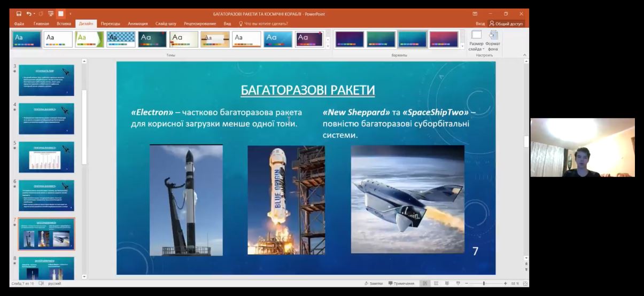
Task: Switch to Reading view icon
Action: point(447,283)
